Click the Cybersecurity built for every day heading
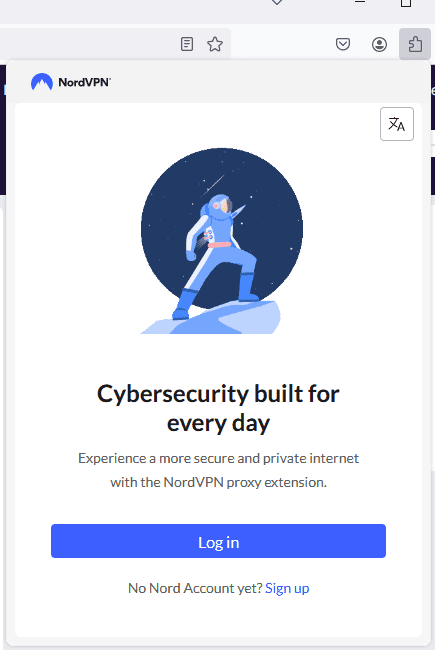 pos(218,408)
